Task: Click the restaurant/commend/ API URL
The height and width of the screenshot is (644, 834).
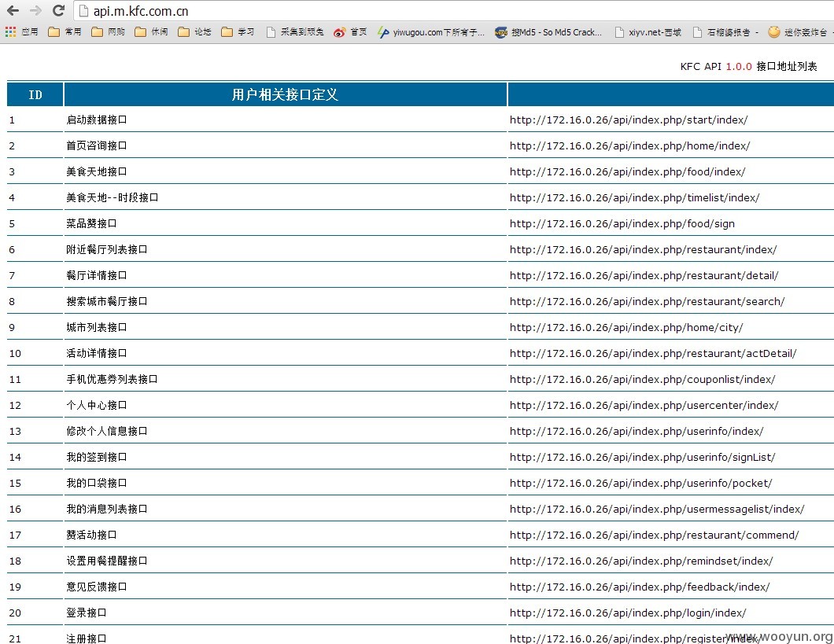Action: coord(655,535)
